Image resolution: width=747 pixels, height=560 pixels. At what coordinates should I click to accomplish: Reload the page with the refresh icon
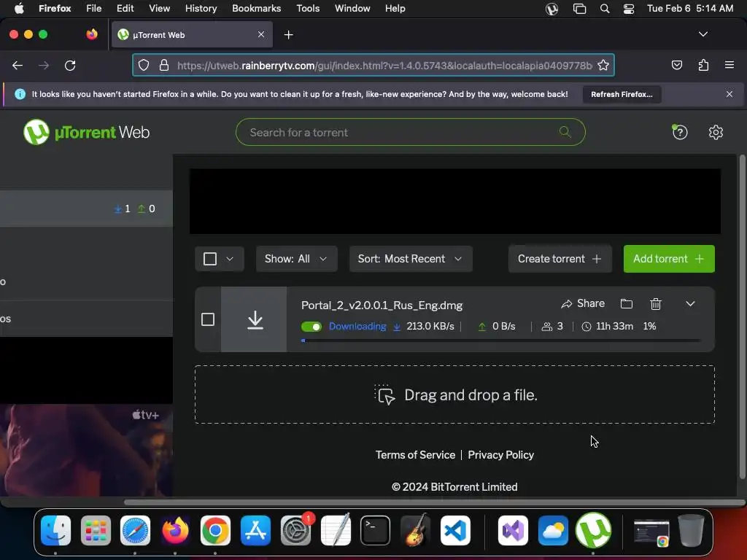pyautogui.click(x=70, y=65)
